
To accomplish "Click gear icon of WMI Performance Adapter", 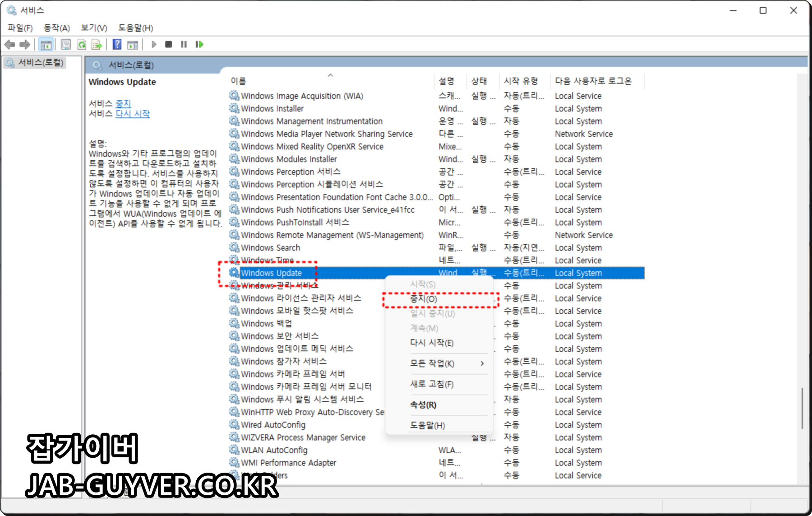I will tap(234, 462).
